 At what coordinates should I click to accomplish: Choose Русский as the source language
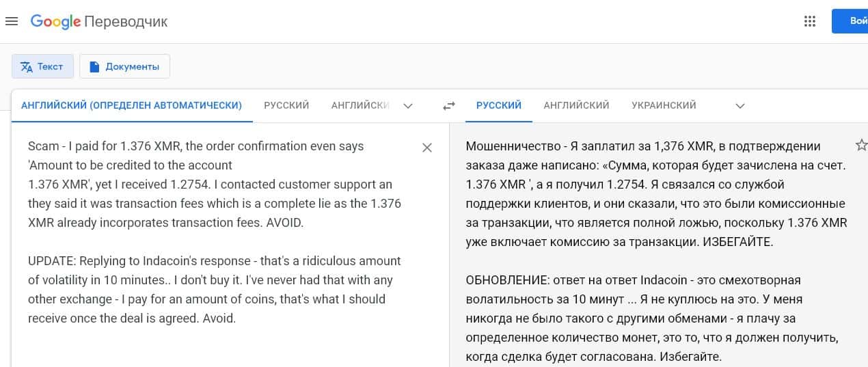286,105
